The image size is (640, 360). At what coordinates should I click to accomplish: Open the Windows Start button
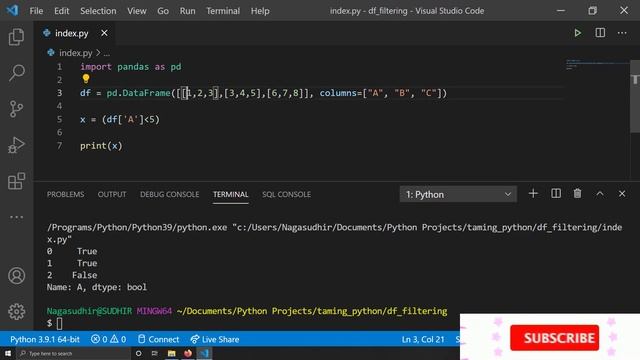[x=8, y=353]
